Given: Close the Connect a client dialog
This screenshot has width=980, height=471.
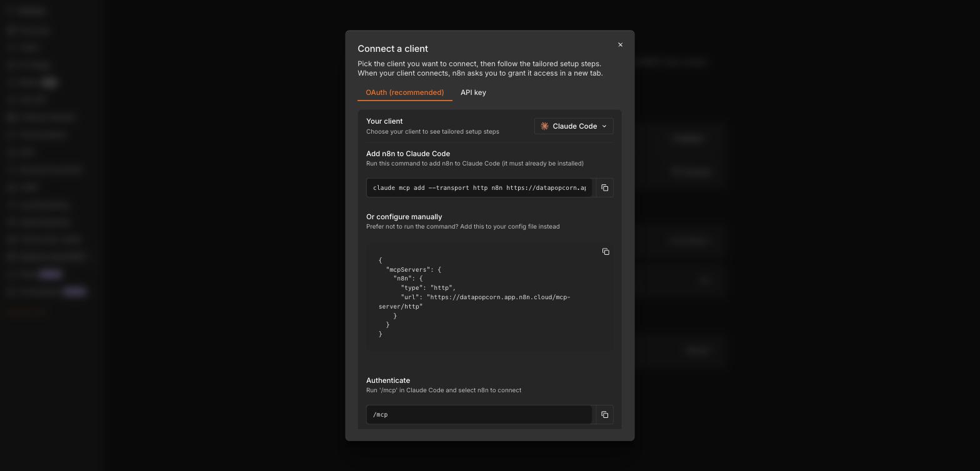Looking at the screenshot, I should 620,44.
